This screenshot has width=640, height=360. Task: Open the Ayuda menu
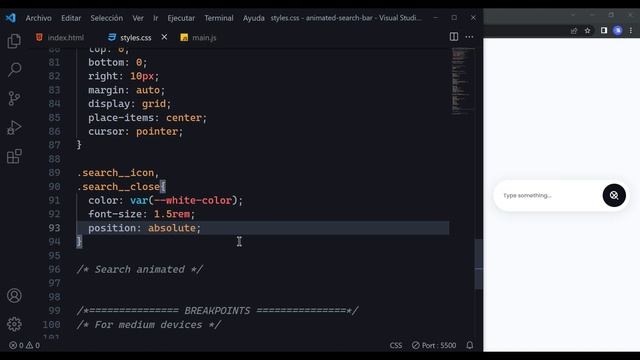253,18
